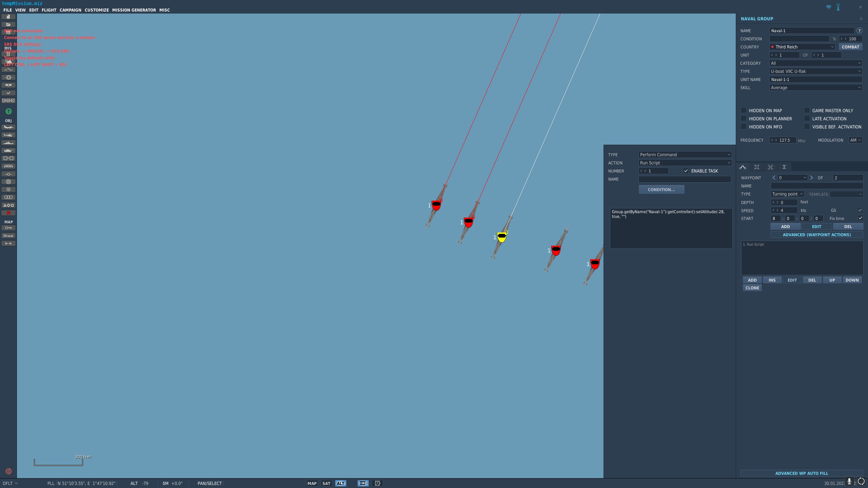This screenshot has width=868, height=488.
Task: Click the mission options checkmark icon
Action: pyautogui.click(x=8, y=93)
